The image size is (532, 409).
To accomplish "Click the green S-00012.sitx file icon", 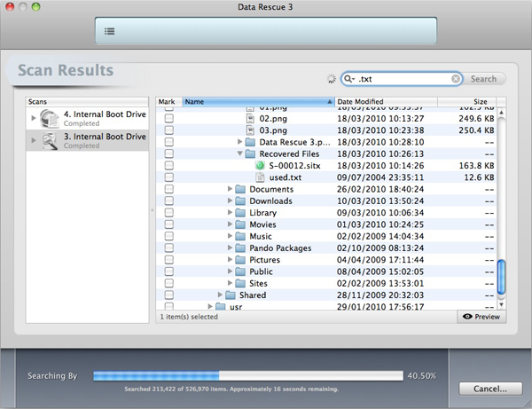I will [261, 165].
